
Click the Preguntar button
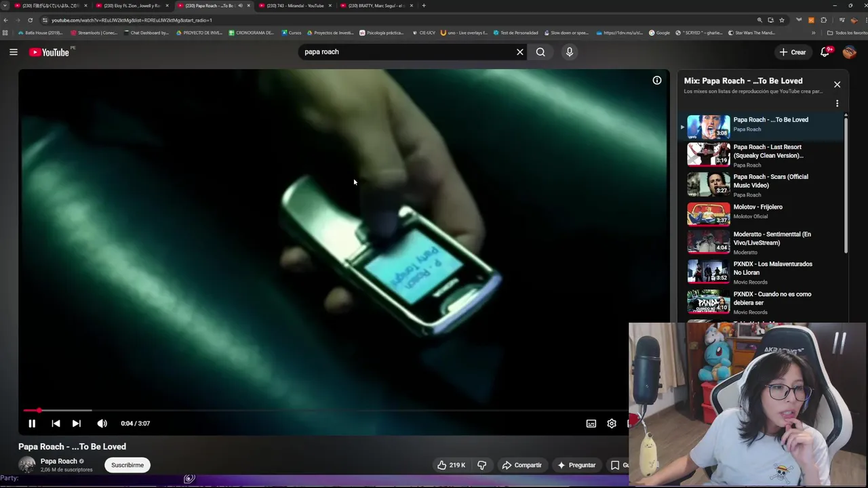click(x=576, y=465)
